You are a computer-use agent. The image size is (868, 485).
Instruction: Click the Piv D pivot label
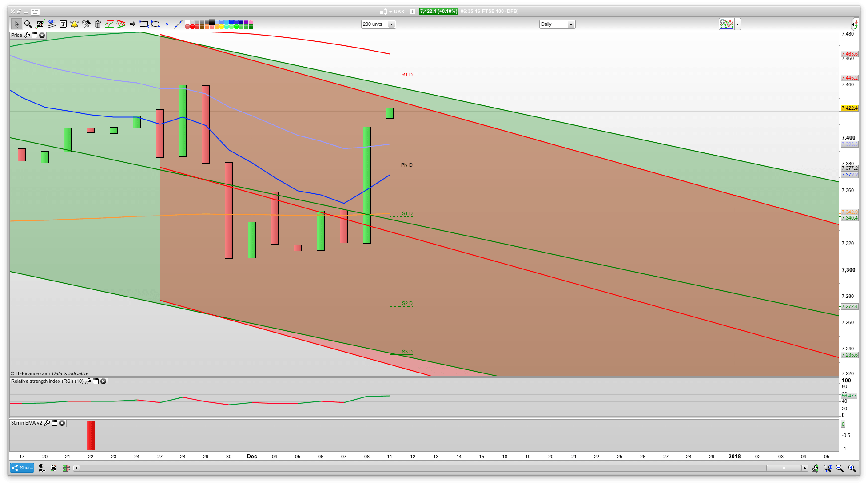point(406,165)
